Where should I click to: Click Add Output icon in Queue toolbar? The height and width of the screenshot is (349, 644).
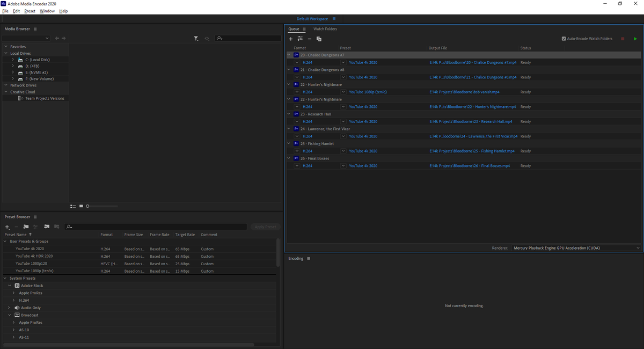[x=300, y=39]
